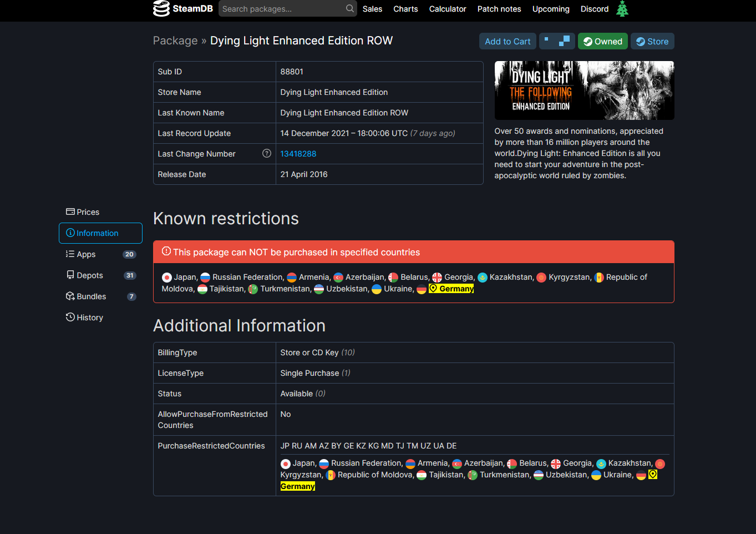Click the Kazakhstan flag in Known restrictions

tap(483, 278)
